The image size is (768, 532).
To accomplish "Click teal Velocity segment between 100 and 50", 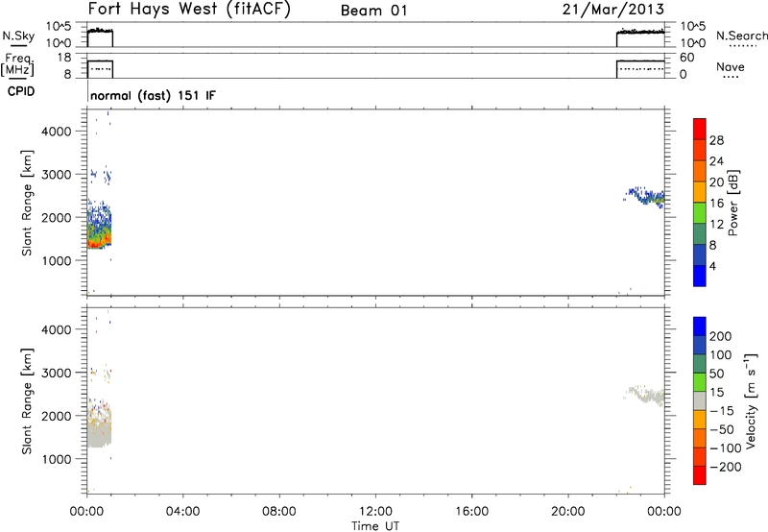I will pyautogui.click(x=700, y=364).
